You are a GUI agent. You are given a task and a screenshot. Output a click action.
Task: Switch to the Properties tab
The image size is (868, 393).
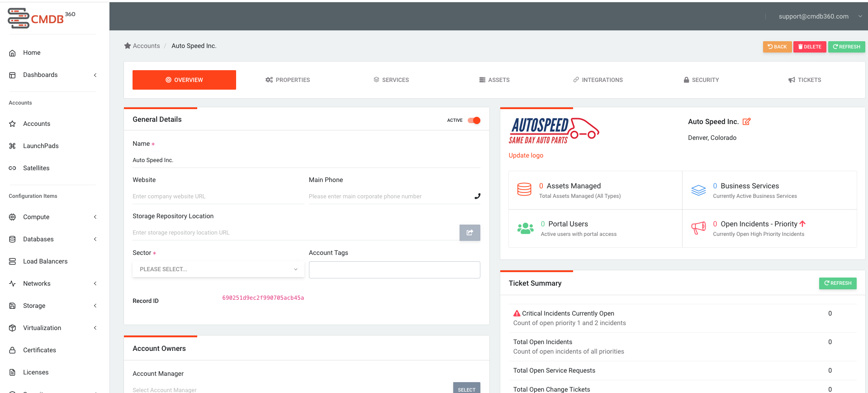[288, 80]
